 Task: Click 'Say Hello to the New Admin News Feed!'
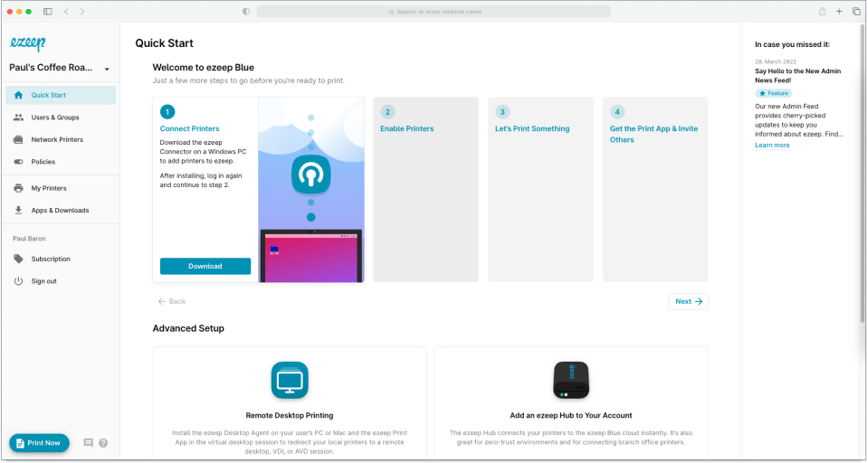coord(797,76)
